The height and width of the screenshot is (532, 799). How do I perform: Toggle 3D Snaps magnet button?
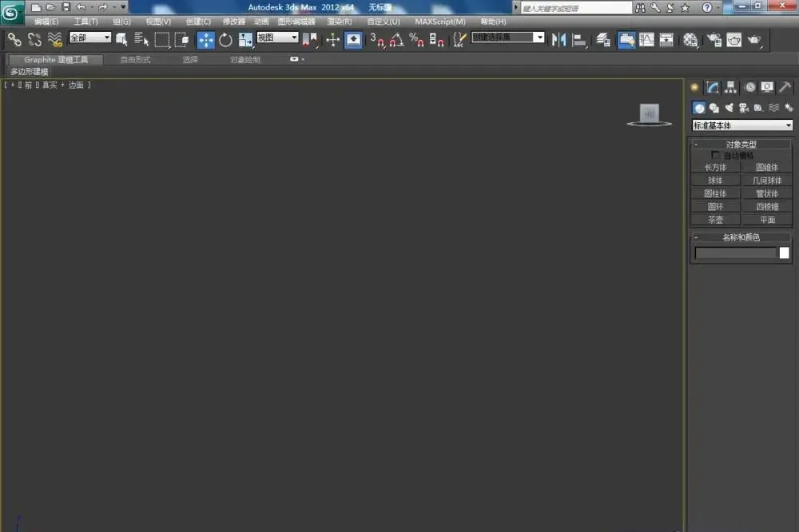coord(377,40)
